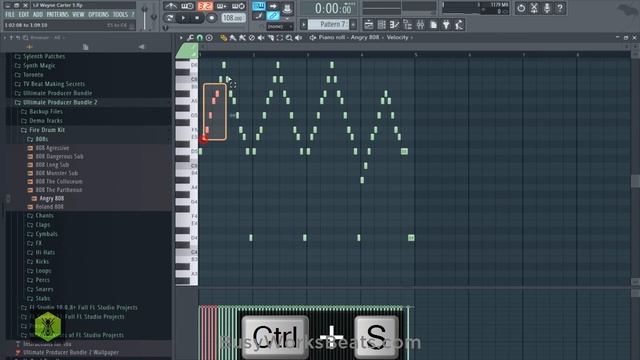Screen dimensions: 640x360
Task: Click the microphone recording icon
Action: pos(547,8)
